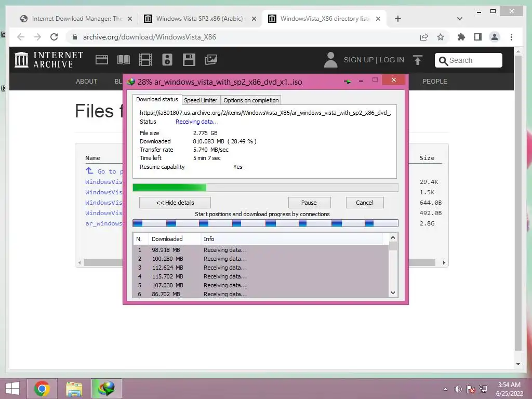
Task: Share this page icon in address bar
Action: (x=424, y=37)
